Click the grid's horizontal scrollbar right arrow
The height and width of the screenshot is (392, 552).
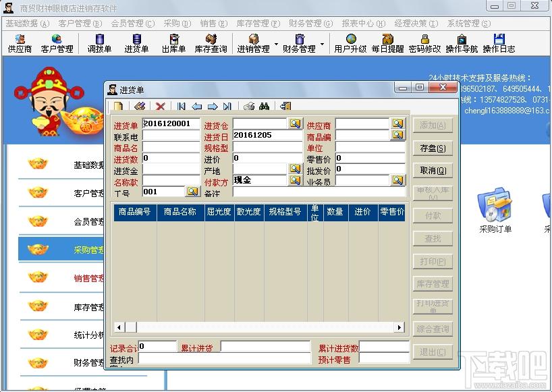[399, 327]
